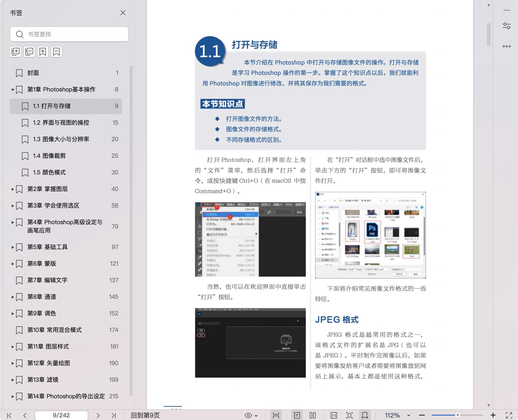Go to the previous page
Screen dimensions: 518x420
(25, 415)
